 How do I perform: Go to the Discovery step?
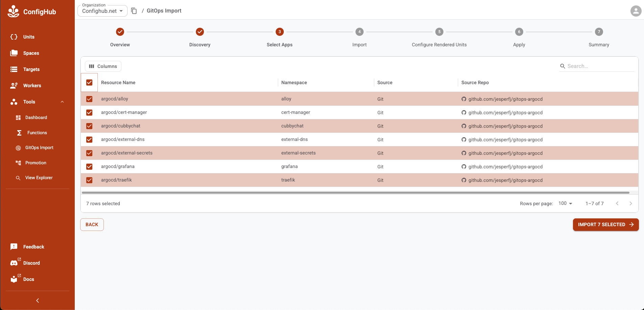(x=200, y=37)
